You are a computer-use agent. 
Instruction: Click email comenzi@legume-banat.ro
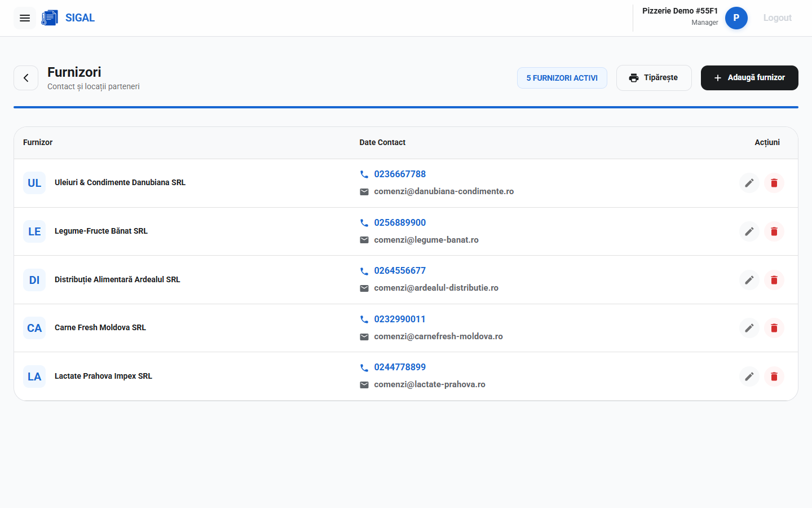point(426,240)
